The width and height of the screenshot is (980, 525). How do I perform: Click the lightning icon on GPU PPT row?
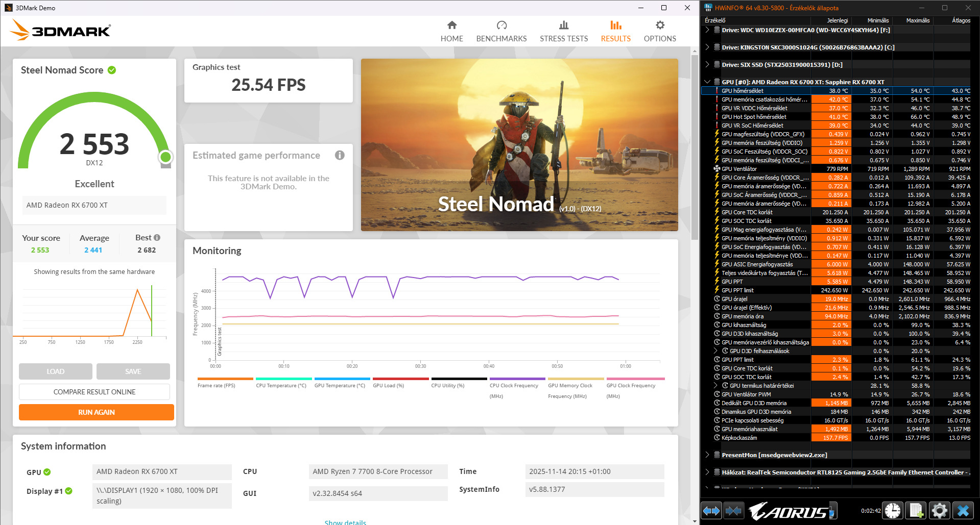(x=717, y=282)
